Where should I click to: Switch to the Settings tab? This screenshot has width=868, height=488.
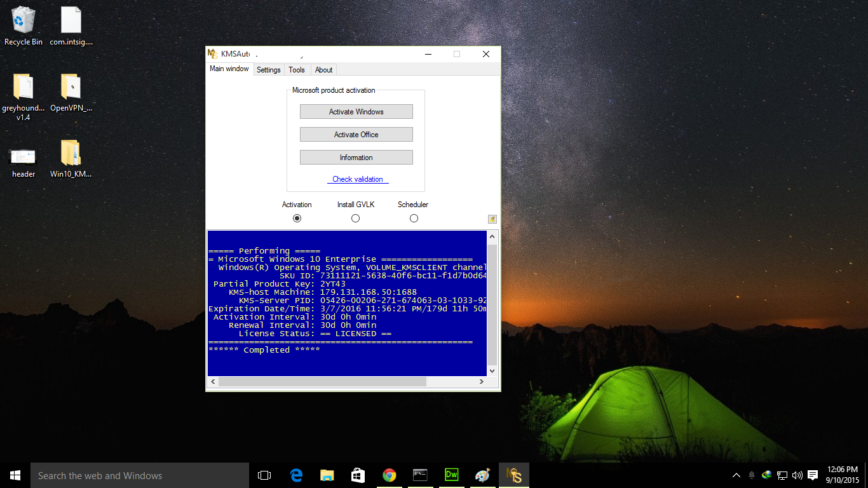(x=268, y=70)
